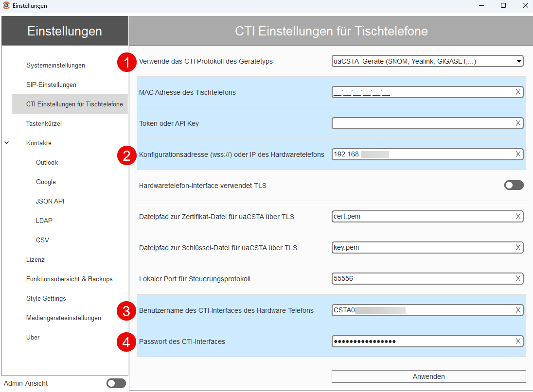The width and height of the screenshot is (533, 392).
Task: Click into the Token oder API Key input
Action: pos(423,123)
